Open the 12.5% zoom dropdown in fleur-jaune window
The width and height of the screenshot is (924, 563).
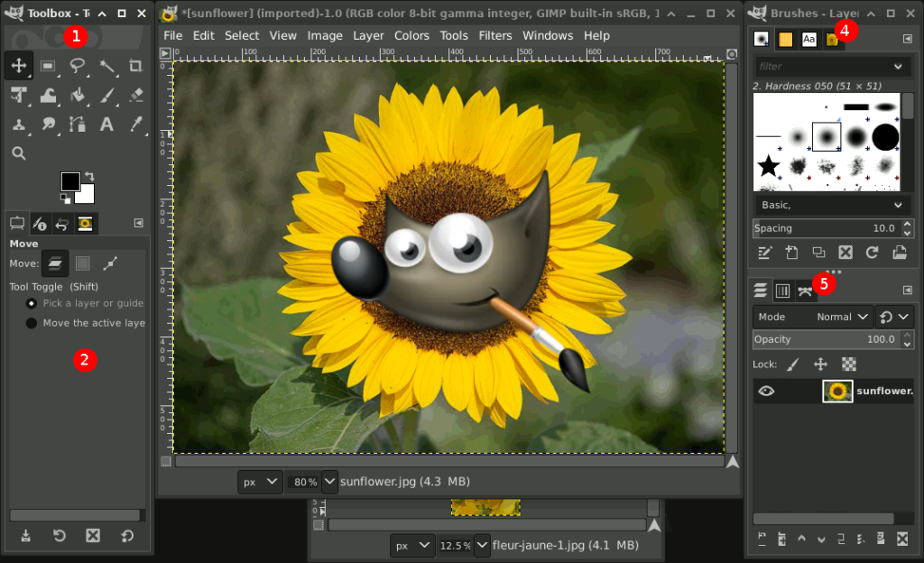point(482,545)
